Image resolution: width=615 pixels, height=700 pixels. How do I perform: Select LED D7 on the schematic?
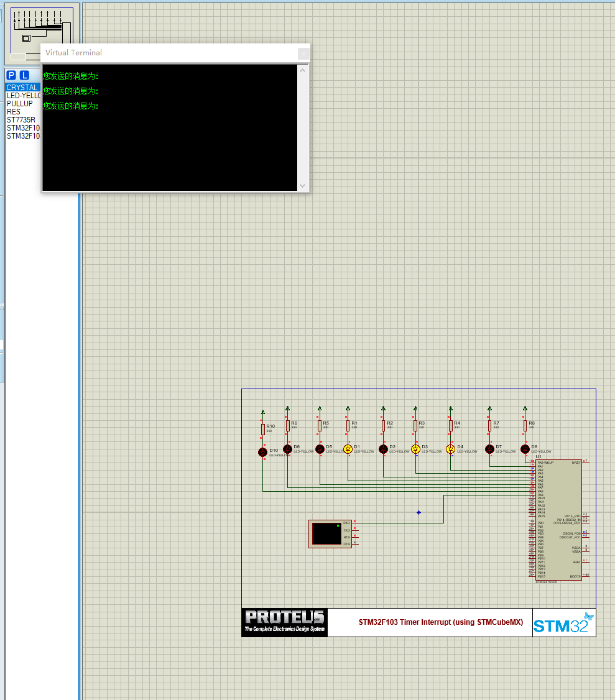pos(489,449)
